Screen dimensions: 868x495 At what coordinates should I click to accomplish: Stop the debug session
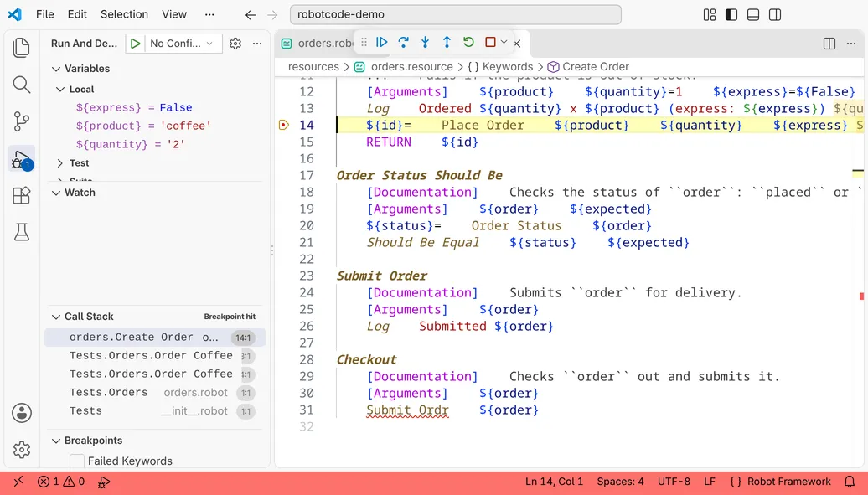(490, 42)
